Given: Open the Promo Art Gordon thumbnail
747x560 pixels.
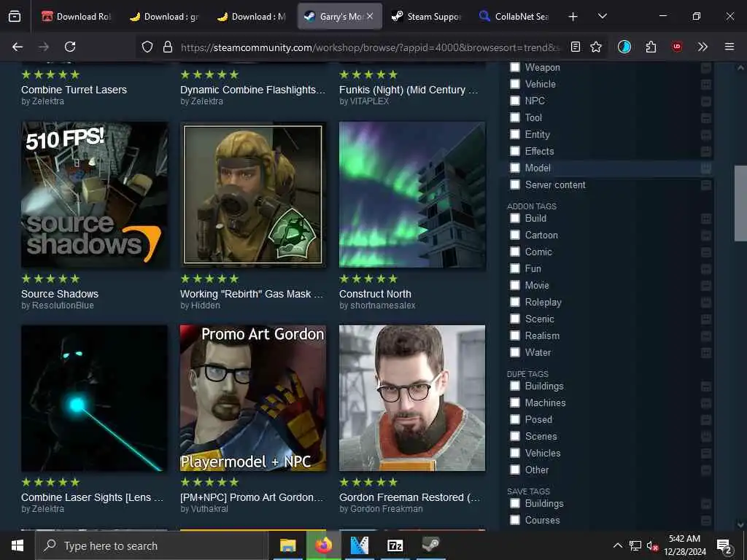Looking at the screenshot, I should pos(253,398).
